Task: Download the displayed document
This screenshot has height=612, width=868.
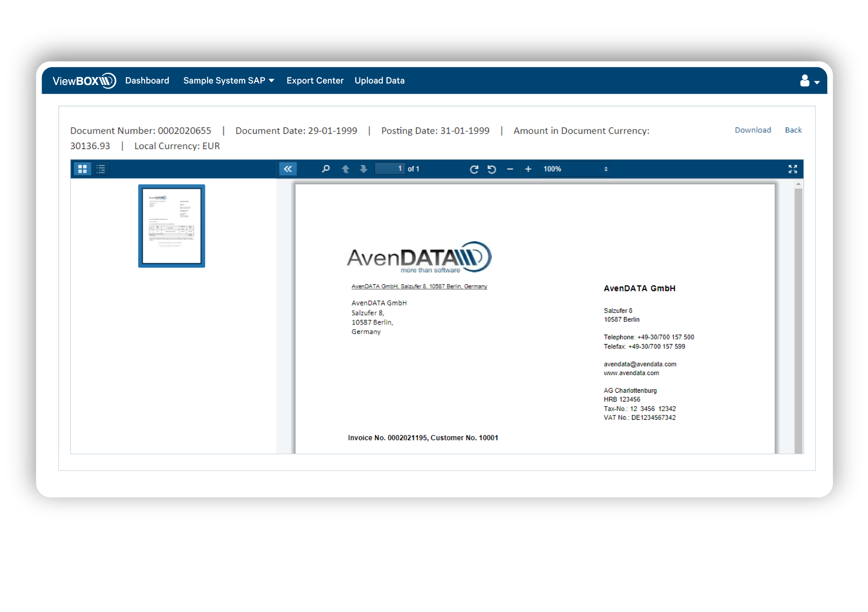Action: 752,130
